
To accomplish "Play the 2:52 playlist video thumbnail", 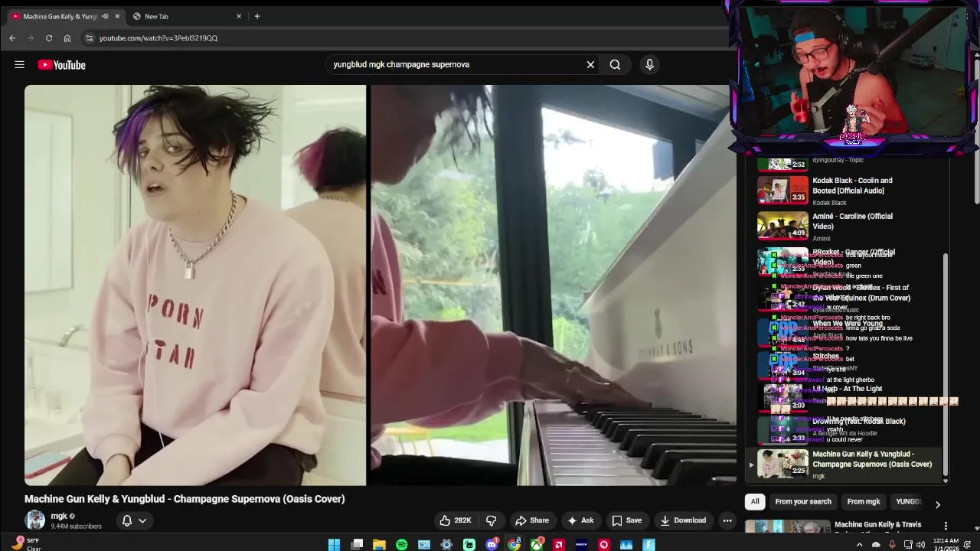I will tap(782, 164).
